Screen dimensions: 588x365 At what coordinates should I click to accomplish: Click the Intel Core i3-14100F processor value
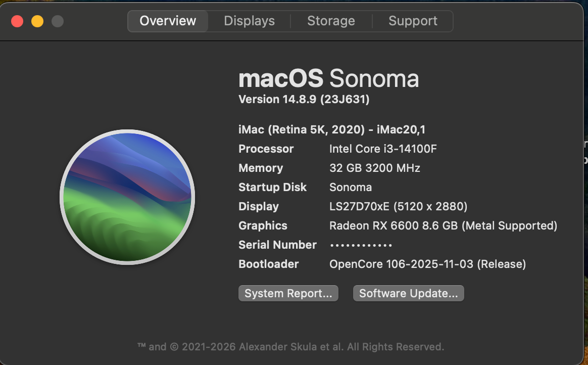383,149
